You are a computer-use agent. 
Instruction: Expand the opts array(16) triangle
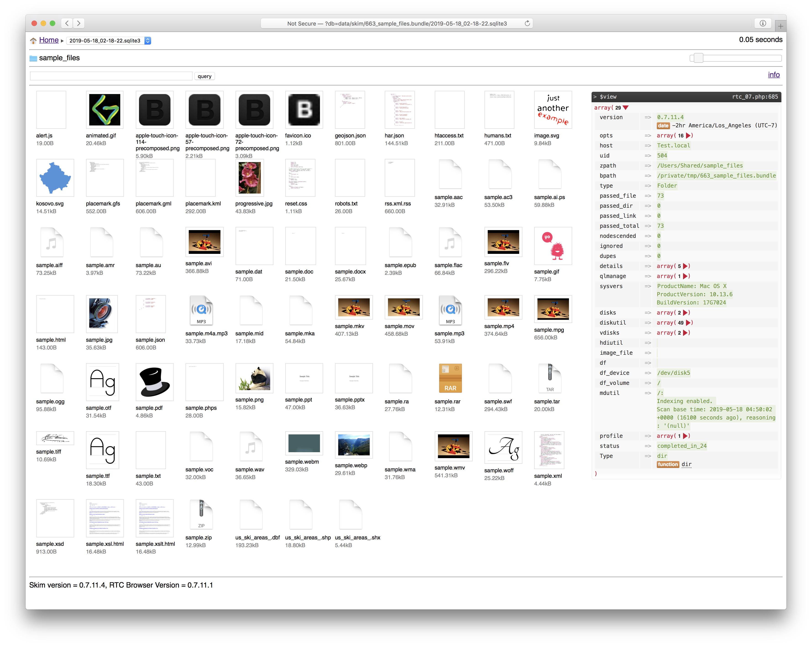(689, 136)
